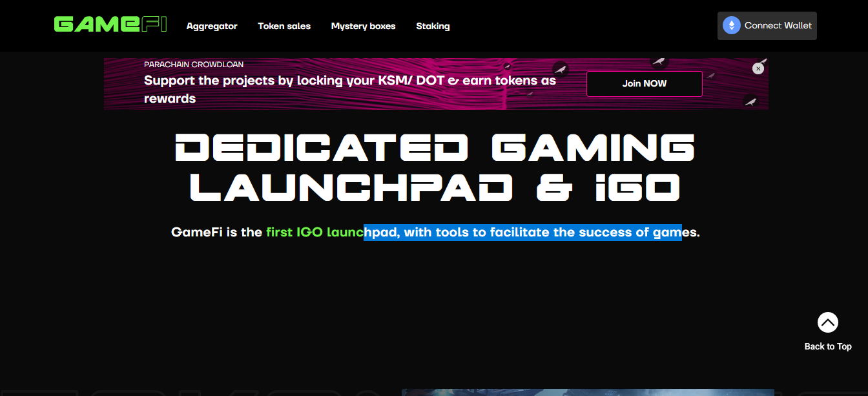Open Mystery boxes section
This screenshot has height=396, width=868.
[363, 26]
